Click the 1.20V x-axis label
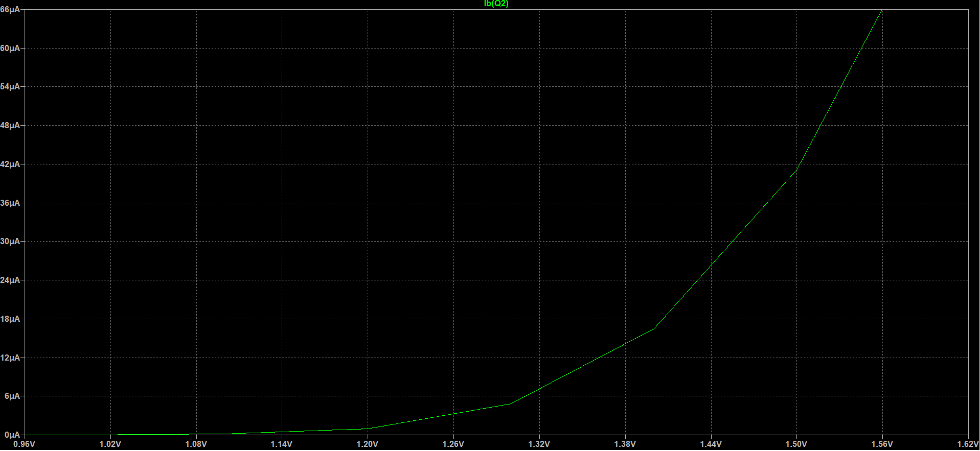The image size is (980, 451). pos(368,444)
